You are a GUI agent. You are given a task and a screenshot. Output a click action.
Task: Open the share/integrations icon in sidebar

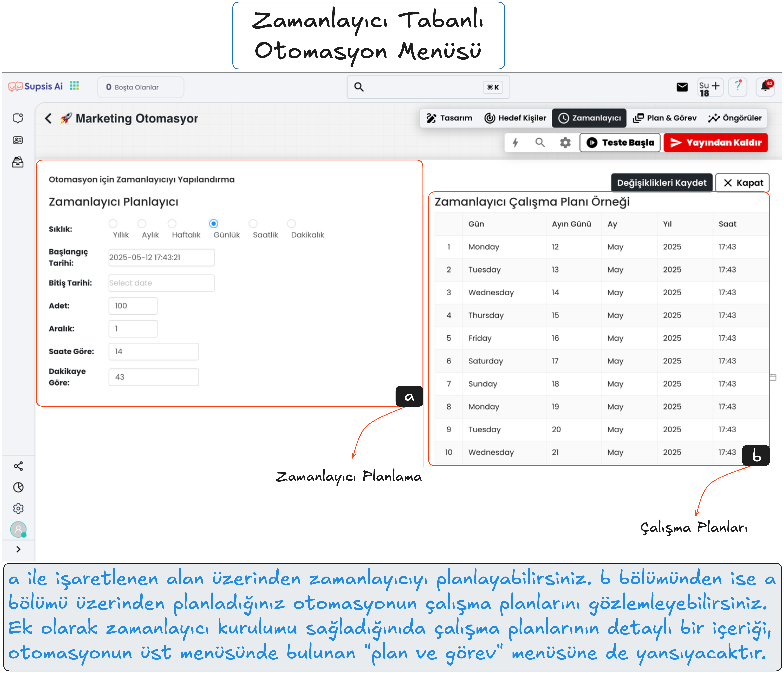[18, 466]
